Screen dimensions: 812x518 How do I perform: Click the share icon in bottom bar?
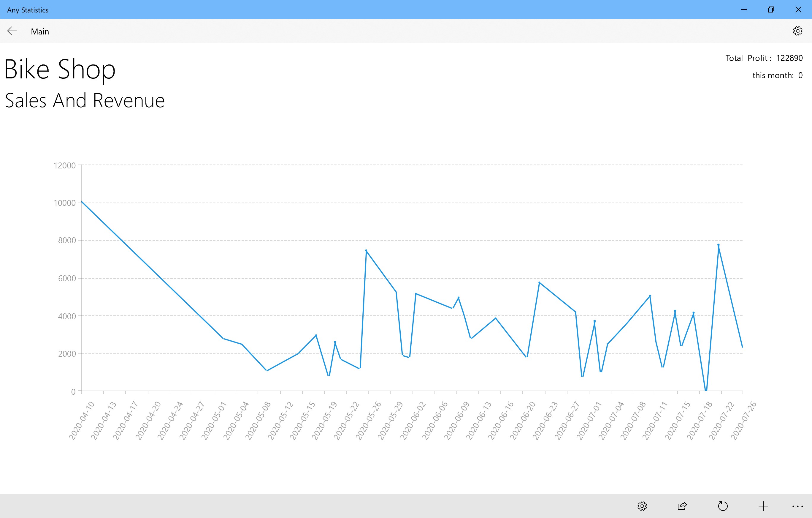click(x=682, y=506)
